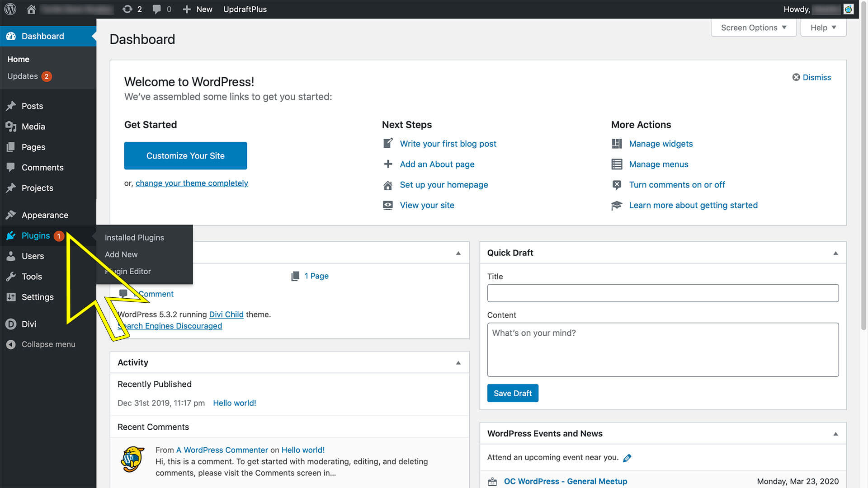Click Customize Your Site button
Image resolution: width=868 pixels, height=488 pixels.
coord(185,155)
